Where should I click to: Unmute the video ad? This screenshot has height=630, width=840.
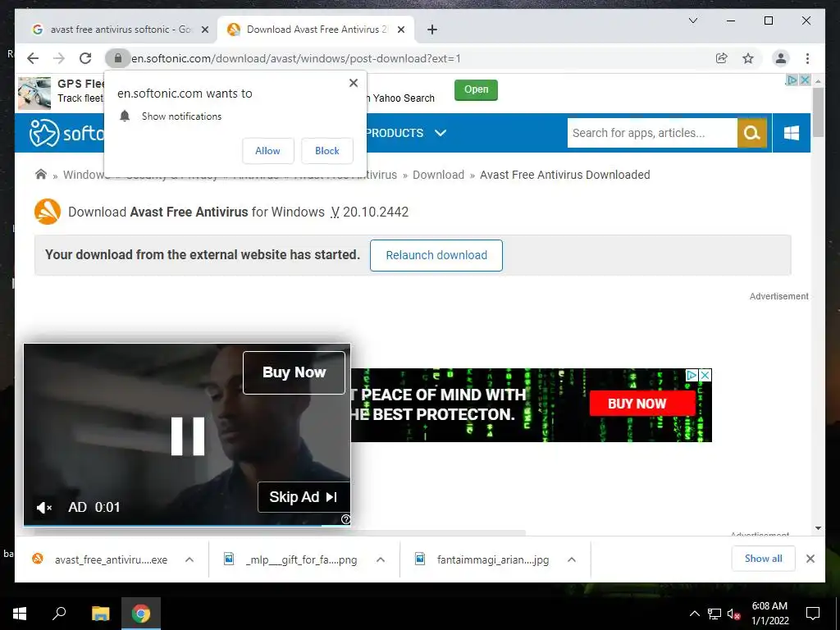(x=44, y=507)
